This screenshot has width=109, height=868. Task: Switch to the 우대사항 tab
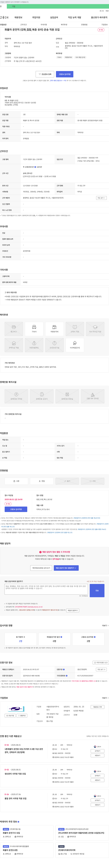pyautogui.click(x=44, y=25)
